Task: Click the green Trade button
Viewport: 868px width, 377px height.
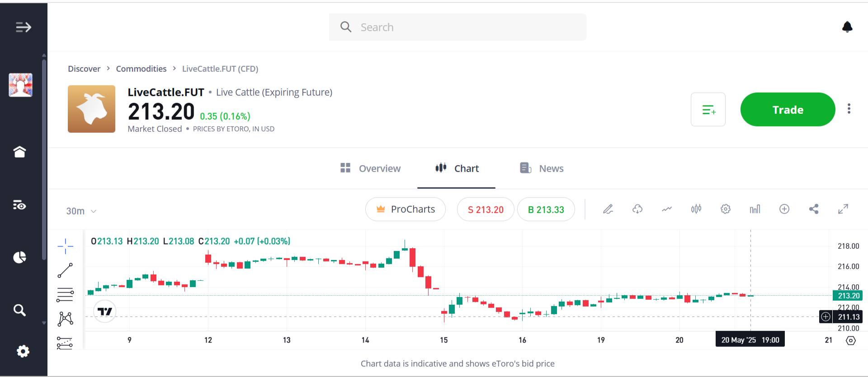Action: click(788, 109)
